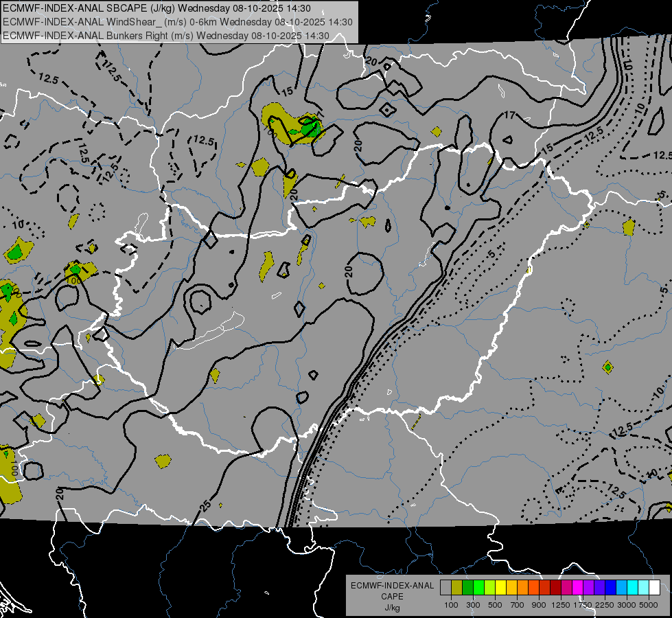Pick the bright yellow CAPE legend swatch

tap(500, 587)
